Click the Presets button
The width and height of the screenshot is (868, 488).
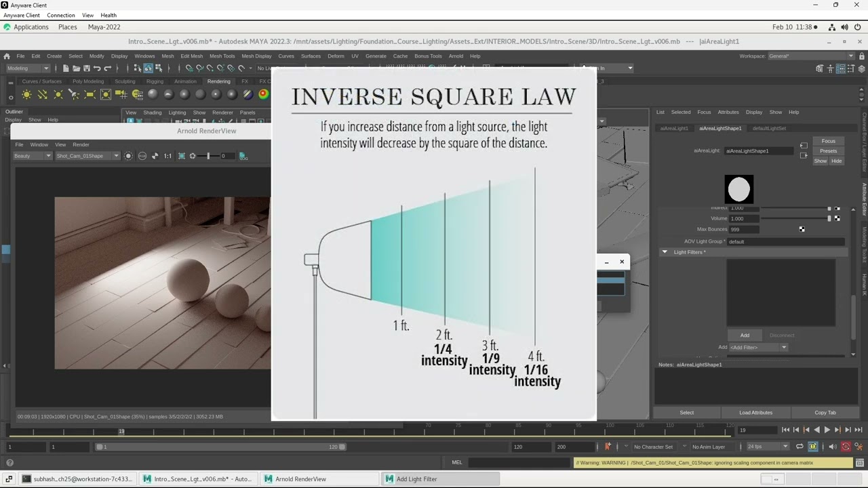[x=828, y=151]
